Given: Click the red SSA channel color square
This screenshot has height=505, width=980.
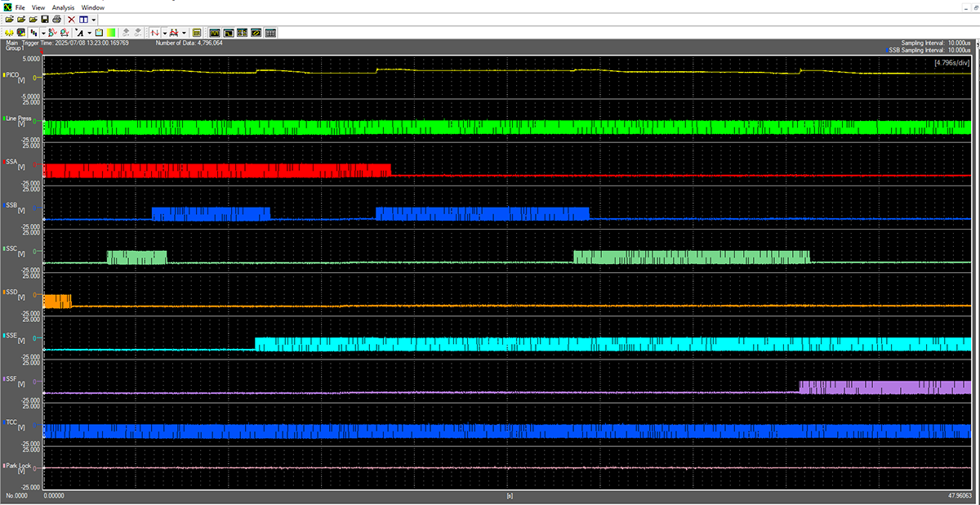Looking at the screenshot, I should pos(4,162).
